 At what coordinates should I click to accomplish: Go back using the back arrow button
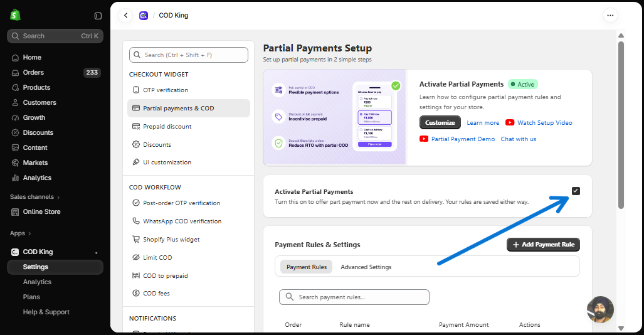pyautogui.click(x=125, y=16)
